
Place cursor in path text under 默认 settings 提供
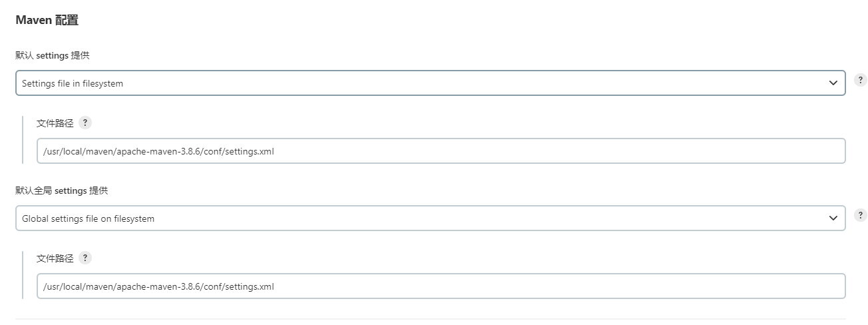pos(158,151)
